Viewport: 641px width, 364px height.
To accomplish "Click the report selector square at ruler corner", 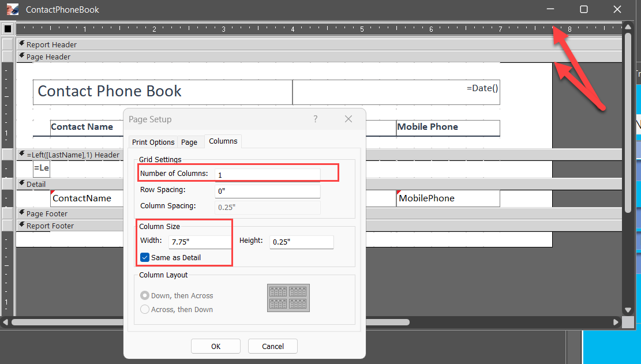I will 8,29.
